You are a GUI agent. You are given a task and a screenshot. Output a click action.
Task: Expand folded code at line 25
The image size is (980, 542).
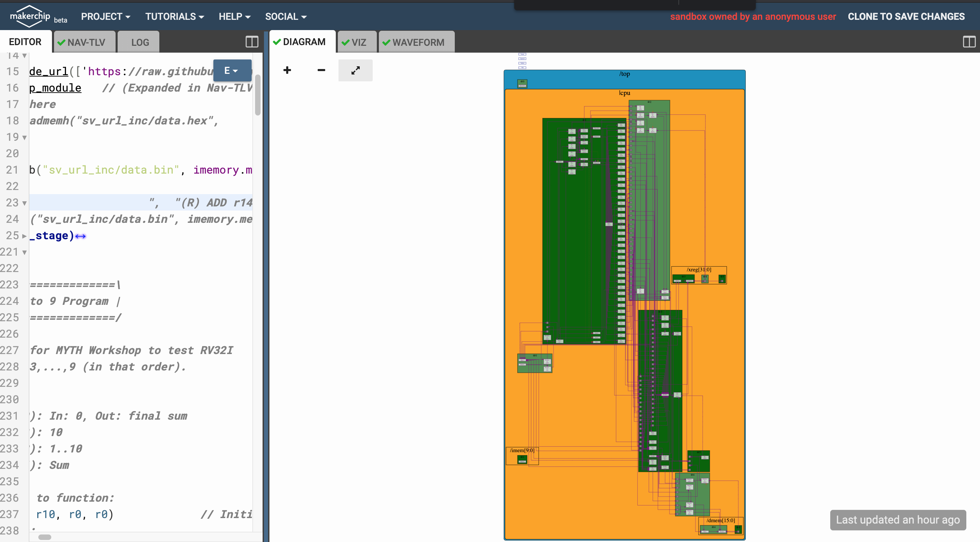pyautogui.click(x=24, y=236)
